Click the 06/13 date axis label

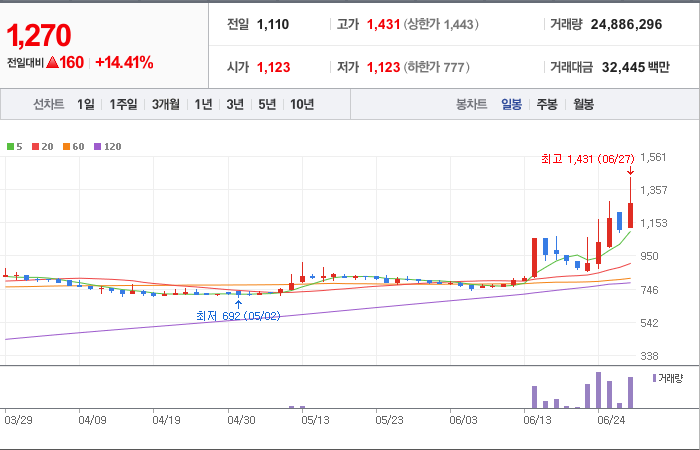537,421
